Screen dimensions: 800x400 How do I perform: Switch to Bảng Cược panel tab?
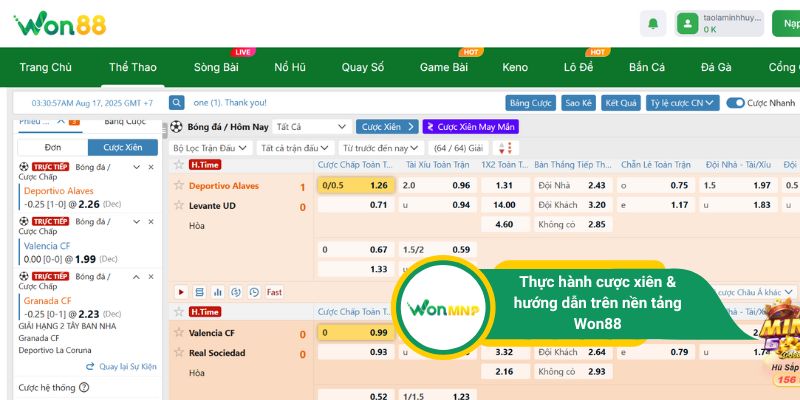124,122
